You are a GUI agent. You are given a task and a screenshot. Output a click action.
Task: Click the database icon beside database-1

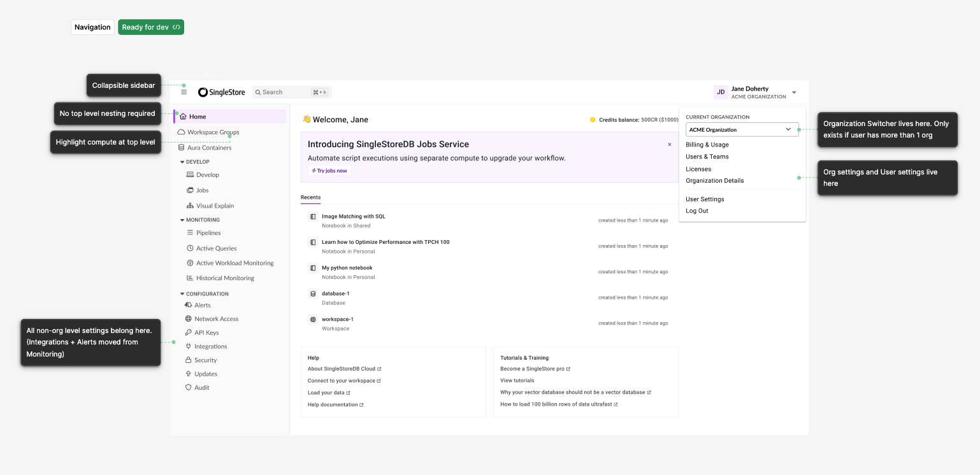[313, 294]
